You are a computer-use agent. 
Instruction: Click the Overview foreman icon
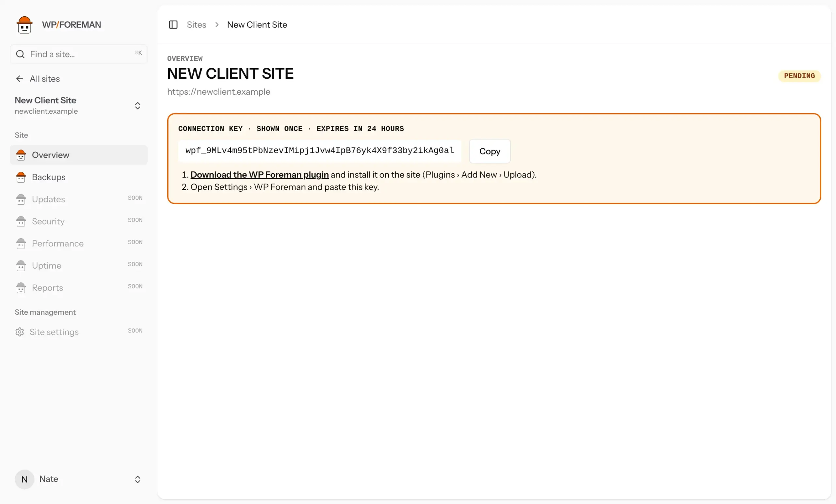tap(21, 155)
